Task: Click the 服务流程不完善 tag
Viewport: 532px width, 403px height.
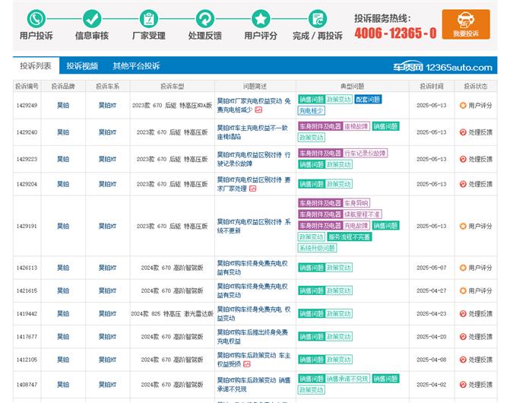Action: pos(350,236)
